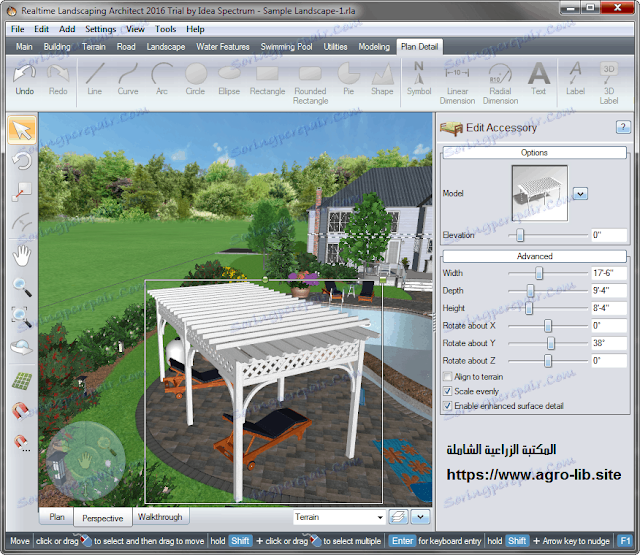
Task: Select the Arc tool
Action: (x=162, y=79)
